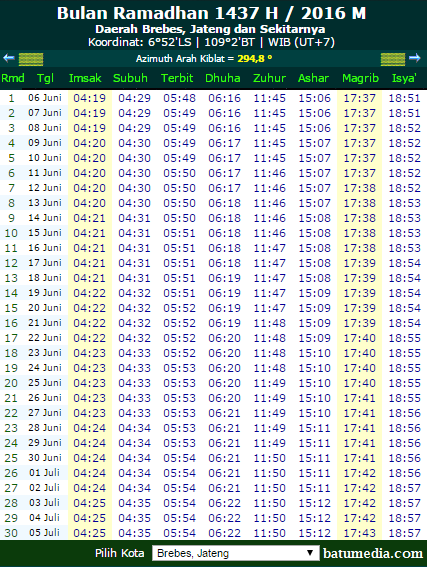Image resolution: width=428 pixels, height=567 pixels.
Task: Select the Tgl column header
Action: 45,78
